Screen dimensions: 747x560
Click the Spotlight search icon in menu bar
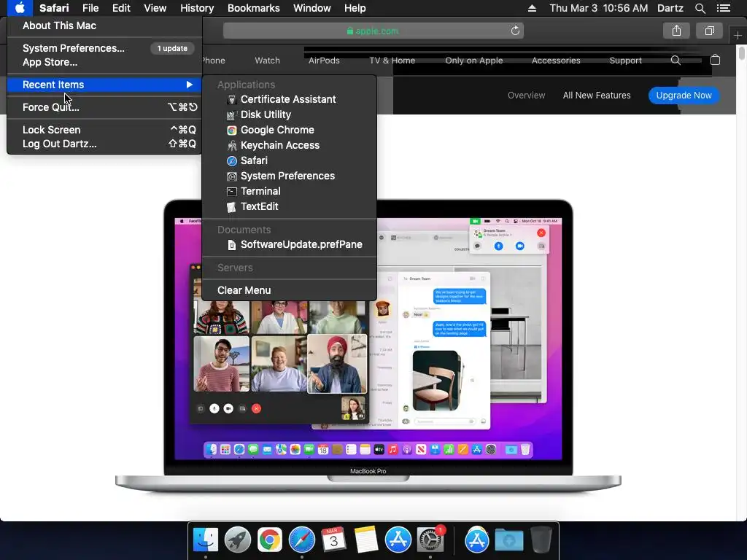700,8
